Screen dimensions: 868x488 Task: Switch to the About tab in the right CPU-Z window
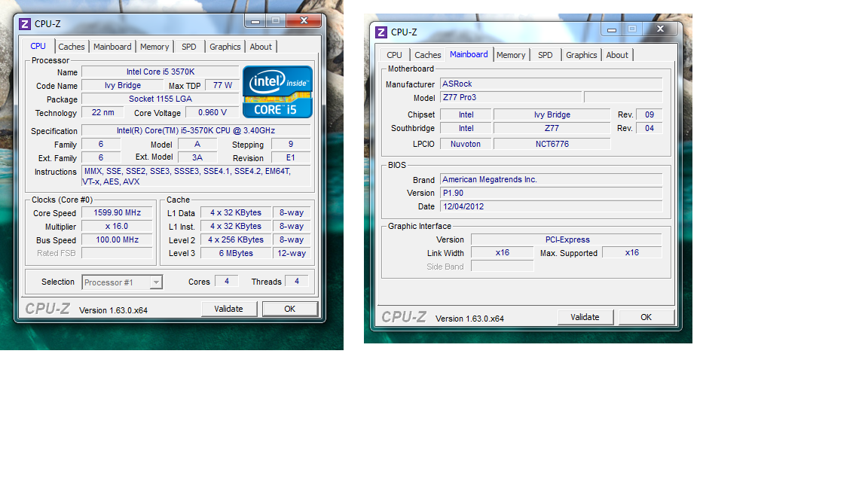[616, 55]
